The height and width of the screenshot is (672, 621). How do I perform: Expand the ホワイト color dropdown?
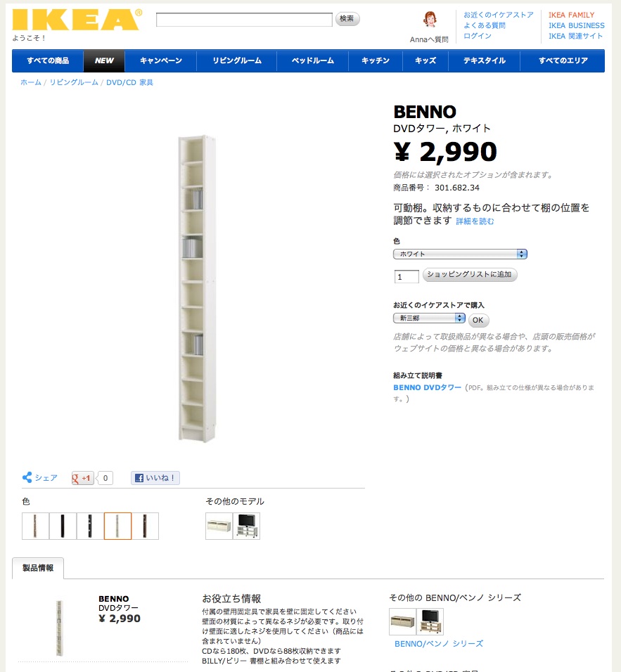tap(460, 254)
